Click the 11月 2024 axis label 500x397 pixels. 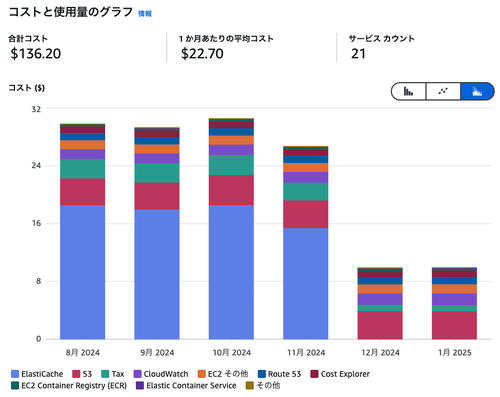pos(306,353)
